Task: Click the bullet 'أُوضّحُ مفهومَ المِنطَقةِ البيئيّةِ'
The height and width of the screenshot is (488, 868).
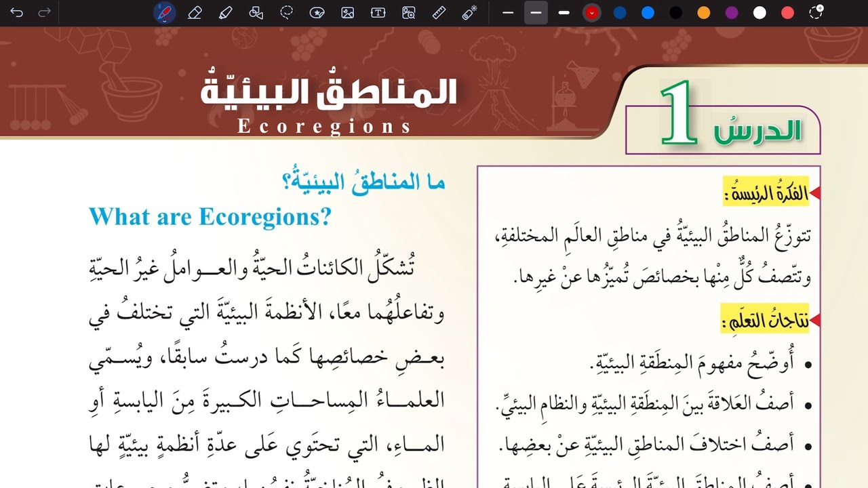Action: [x=692, y=363]
